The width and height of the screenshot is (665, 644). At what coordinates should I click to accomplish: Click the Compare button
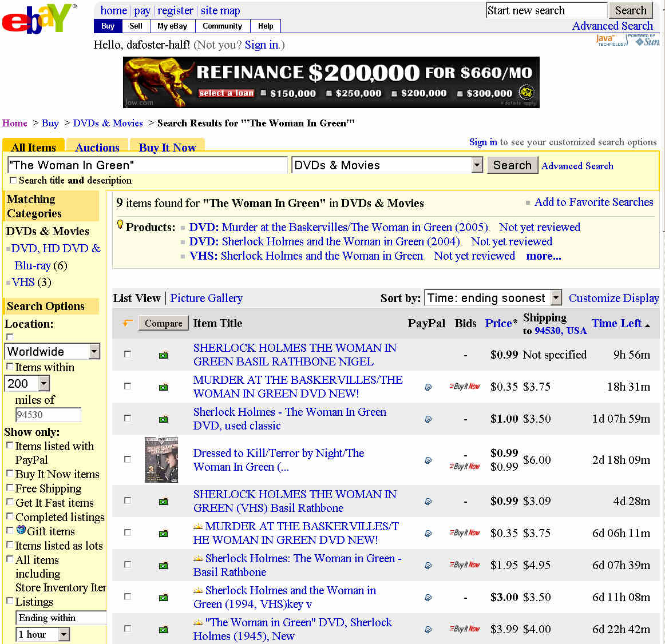tap(163, 323)
